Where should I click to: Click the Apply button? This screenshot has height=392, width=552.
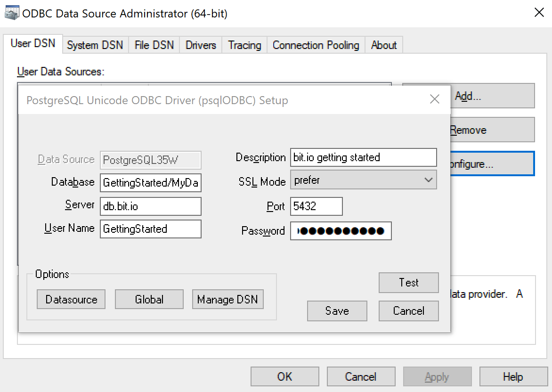click(437, 376)
